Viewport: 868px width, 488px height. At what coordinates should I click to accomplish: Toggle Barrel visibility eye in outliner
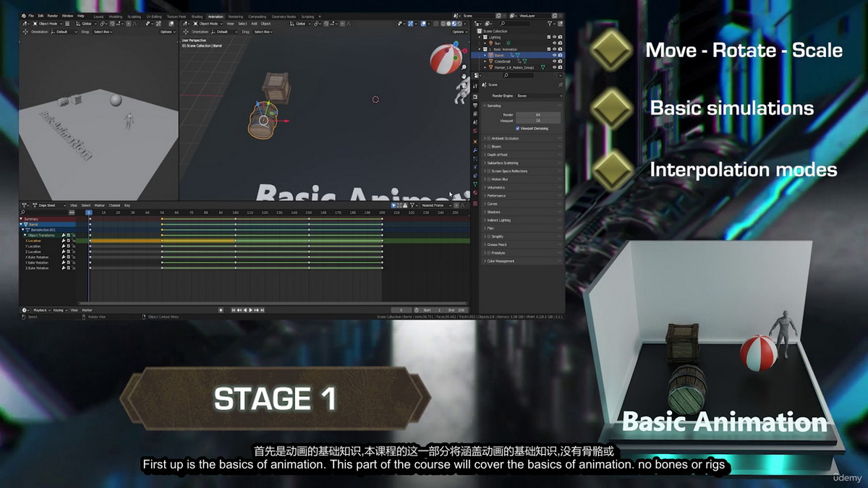click(554, 55)
